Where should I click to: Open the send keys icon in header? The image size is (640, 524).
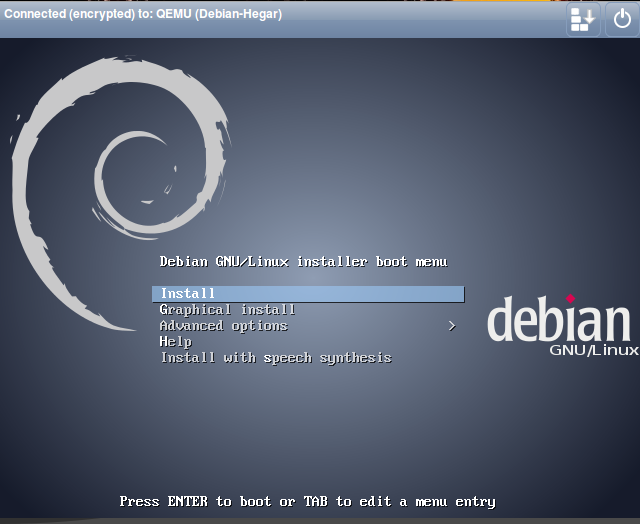[583, 19]
